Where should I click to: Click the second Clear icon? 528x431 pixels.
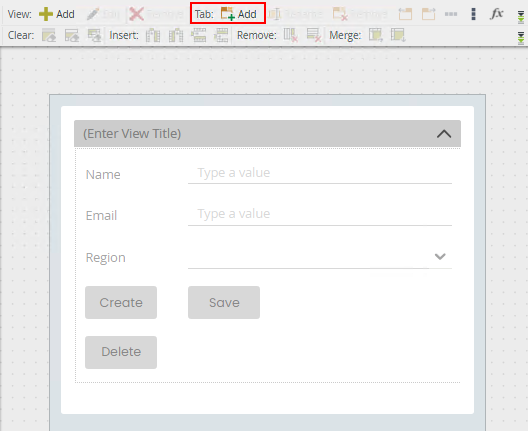coord(72,35)
